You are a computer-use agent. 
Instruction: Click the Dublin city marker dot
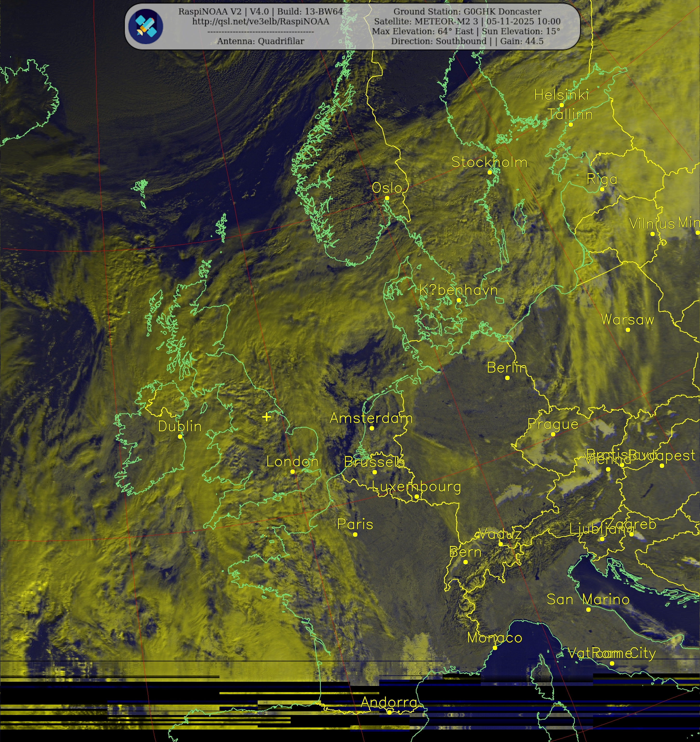tap(180, 436)
